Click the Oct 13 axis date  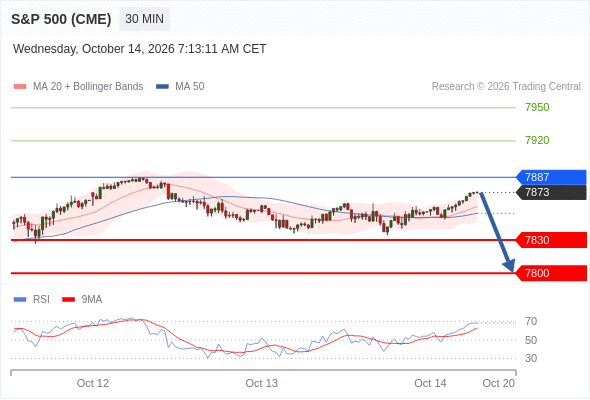coord(262,383)
